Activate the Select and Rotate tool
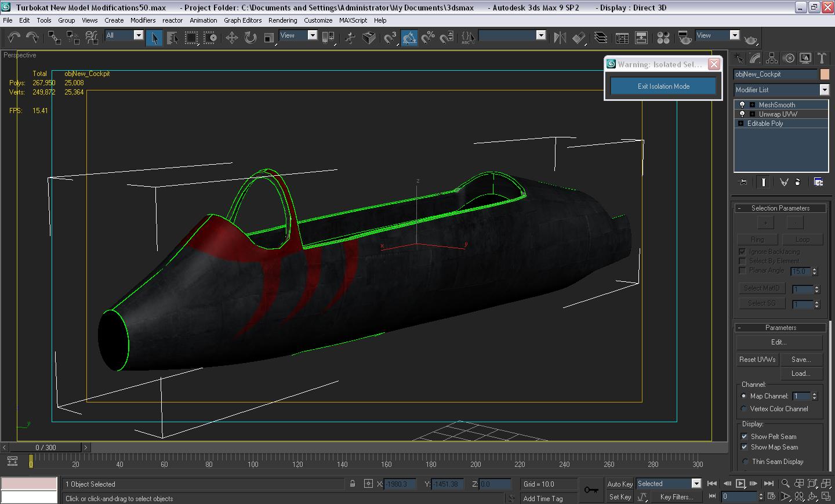The width and height of the screenshot is (835, 504). (249, 38)
